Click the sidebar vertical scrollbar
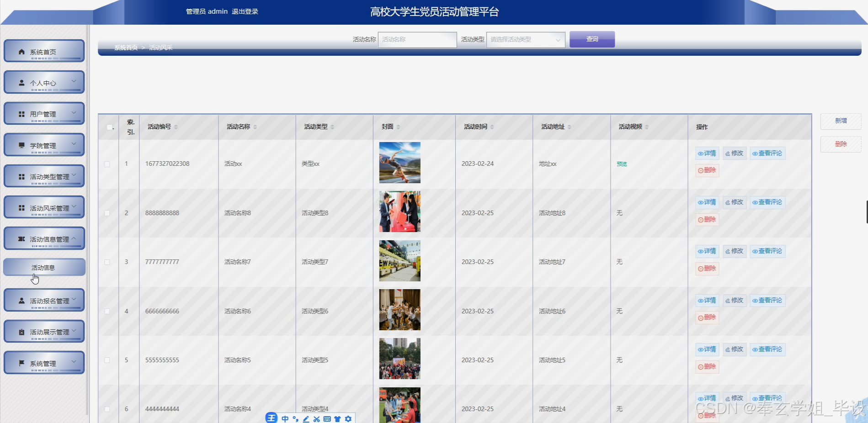 pos(87,219)
